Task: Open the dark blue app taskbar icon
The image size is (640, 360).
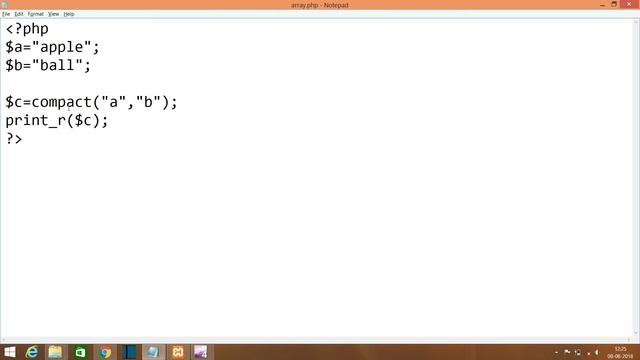Action: click(129, 352)
